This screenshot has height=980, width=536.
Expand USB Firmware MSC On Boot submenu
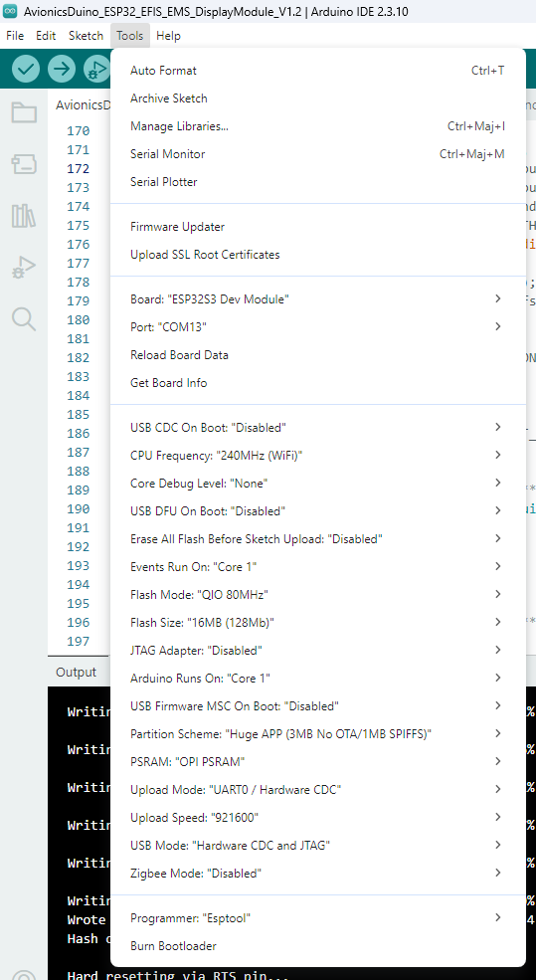coord(318,706)
